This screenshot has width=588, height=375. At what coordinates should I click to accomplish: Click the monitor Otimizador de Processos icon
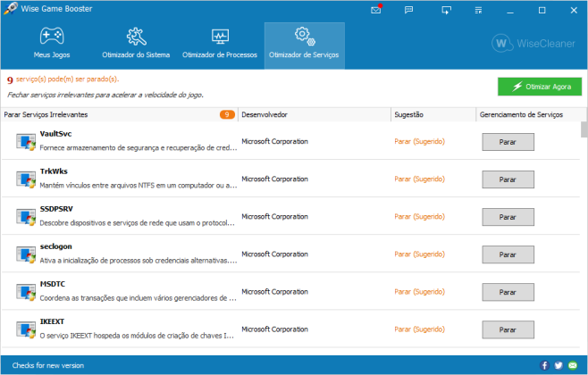pos(220,37)
